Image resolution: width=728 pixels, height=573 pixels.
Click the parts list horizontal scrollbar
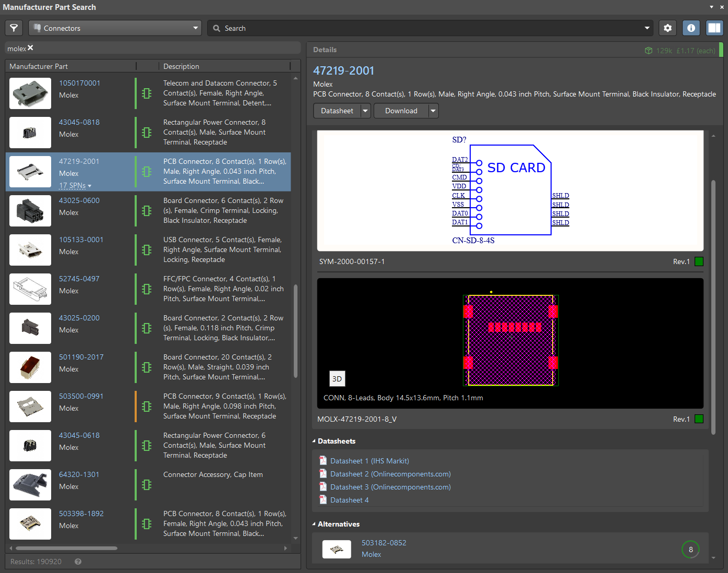66,548
